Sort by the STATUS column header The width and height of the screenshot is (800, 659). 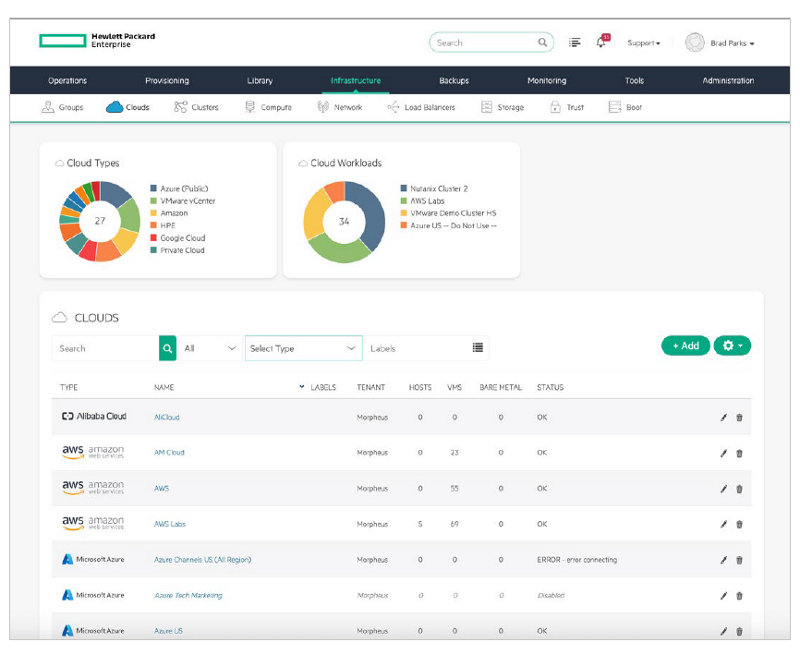(x=550, y=387)
